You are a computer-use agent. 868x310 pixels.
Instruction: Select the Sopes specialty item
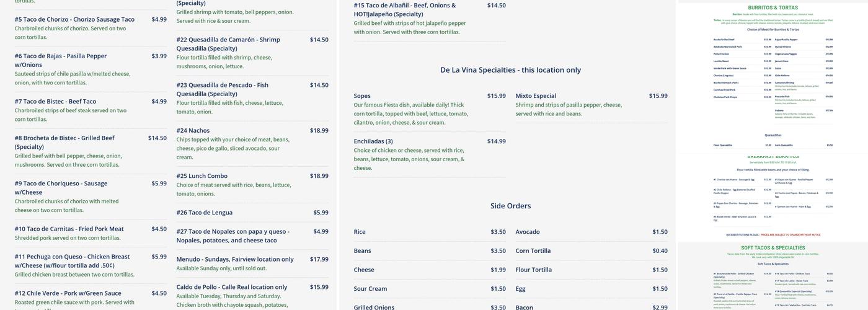(362, 96)
